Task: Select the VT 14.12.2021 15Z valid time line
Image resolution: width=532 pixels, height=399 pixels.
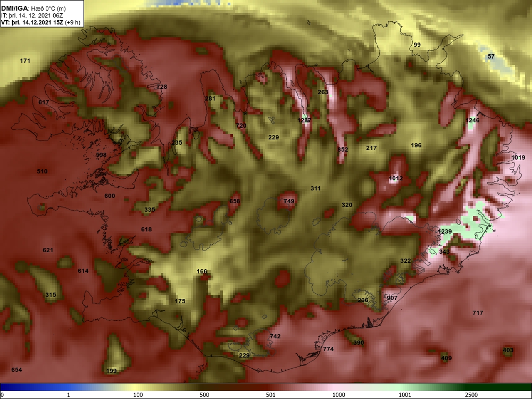Action: point(41,22)
